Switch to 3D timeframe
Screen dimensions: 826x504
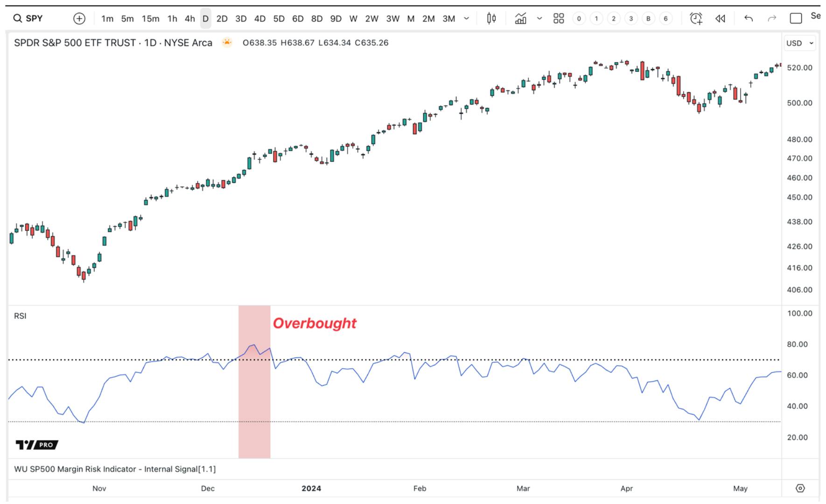pyautogui.click(x=241, y=19)
